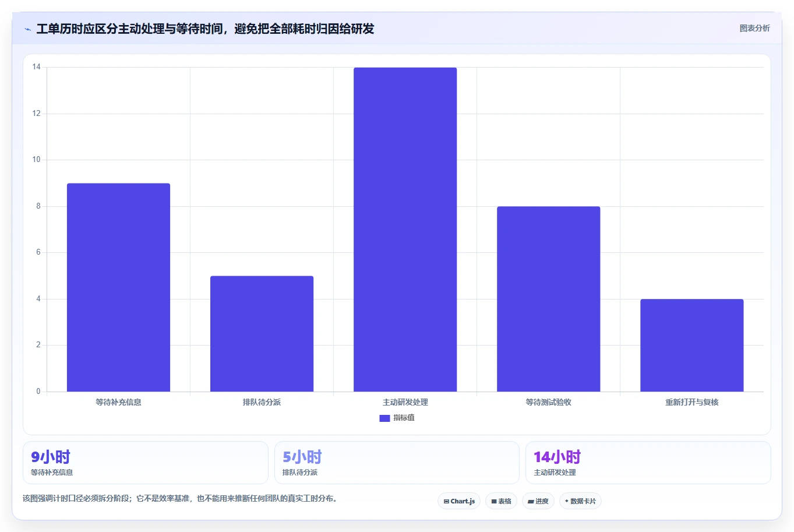Click the 重新打开与复核 bar in chart

point(691,346)
